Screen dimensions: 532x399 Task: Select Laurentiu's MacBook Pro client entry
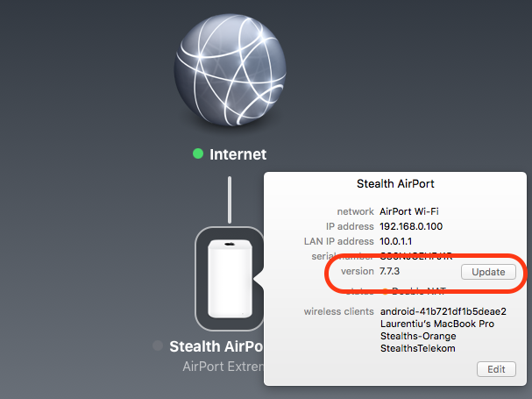[437, 324]
